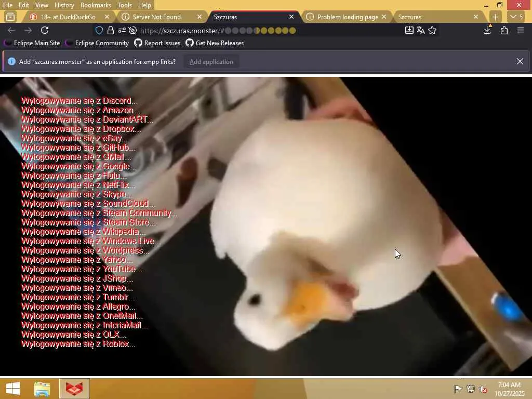The height and width of the screenshot is (399, 532).
Task: Click the browser taskbar icon
Action: tap(74, 389)
